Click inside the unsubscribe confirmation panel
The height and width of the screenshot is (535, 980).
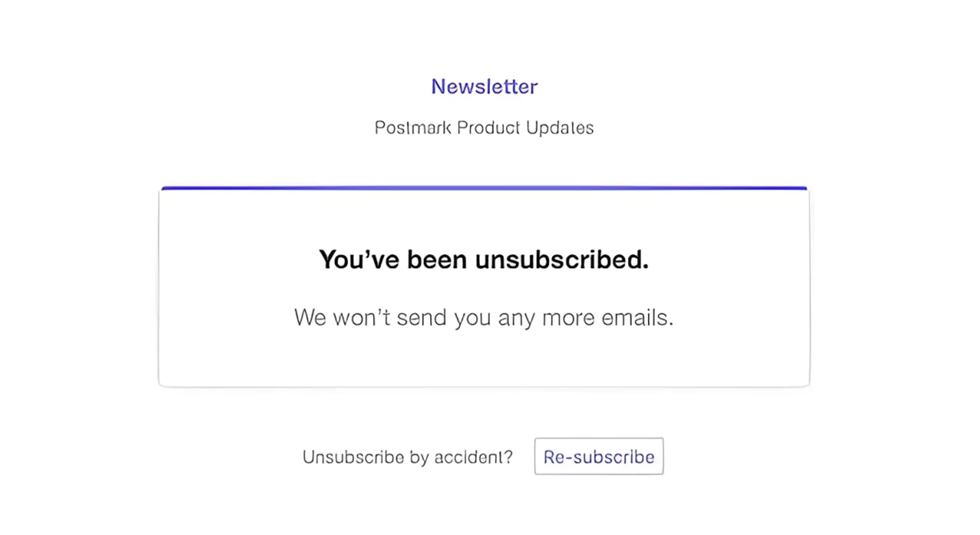pos(484,287)
